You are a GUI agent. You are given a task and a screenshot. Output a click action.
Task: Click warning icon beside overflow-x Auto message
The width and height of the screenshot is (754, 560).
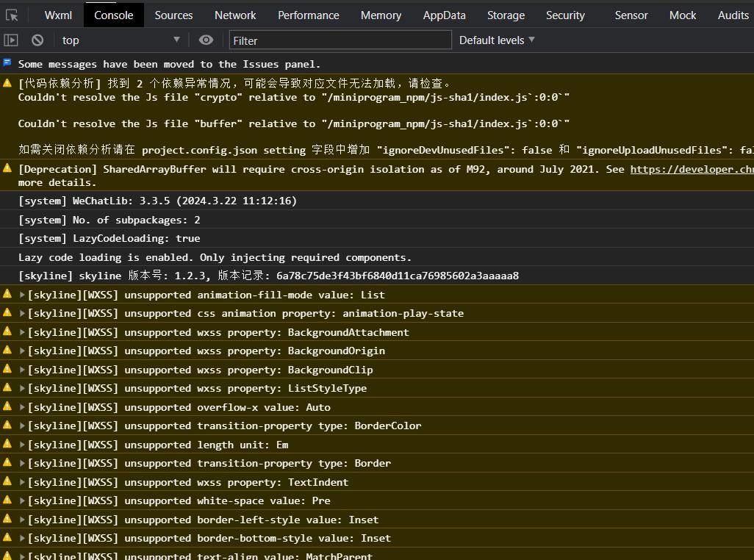point(7,406)
